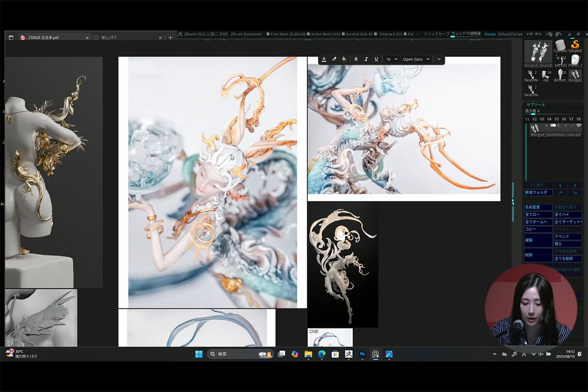Toggle bold text formatting
Screen dimensions: 588x392
pos(356,59)
